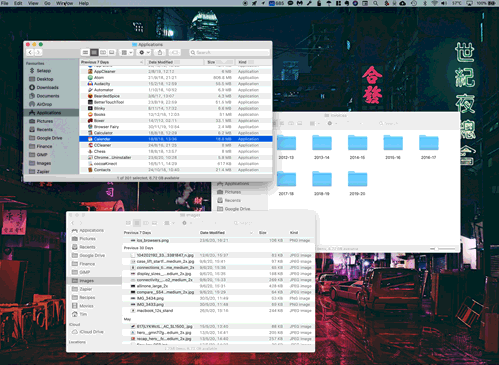Open Desktop from the Applications window sidebar
499x365 pixels.
(45, 79)
